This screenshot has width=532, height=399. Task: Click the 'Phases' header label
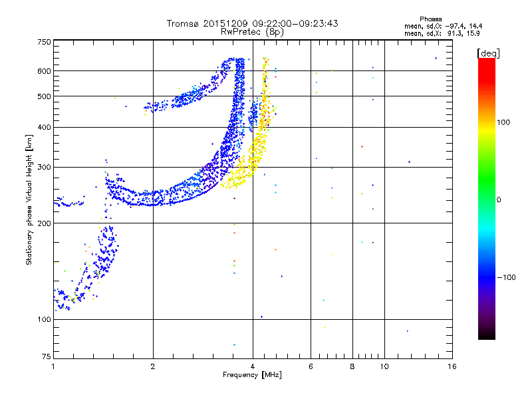tap(430, 19)
